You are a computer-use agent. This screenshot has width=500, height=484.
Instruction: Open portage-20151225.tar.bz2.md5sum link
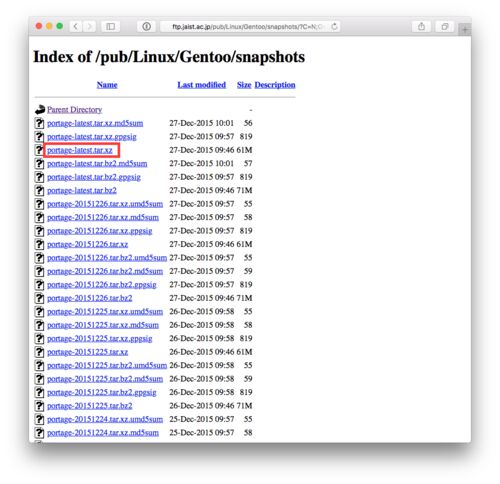click(x=105, y=379)
